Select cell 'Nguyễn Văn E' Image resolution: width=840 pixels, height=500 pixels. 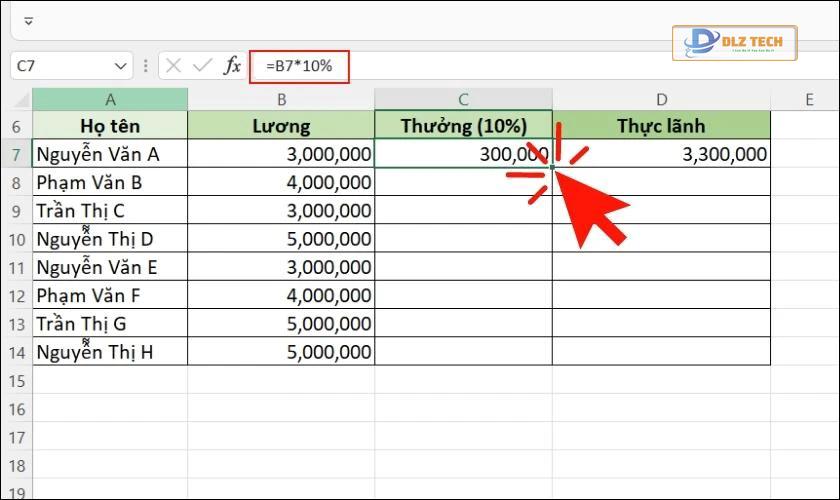(110, 267)
